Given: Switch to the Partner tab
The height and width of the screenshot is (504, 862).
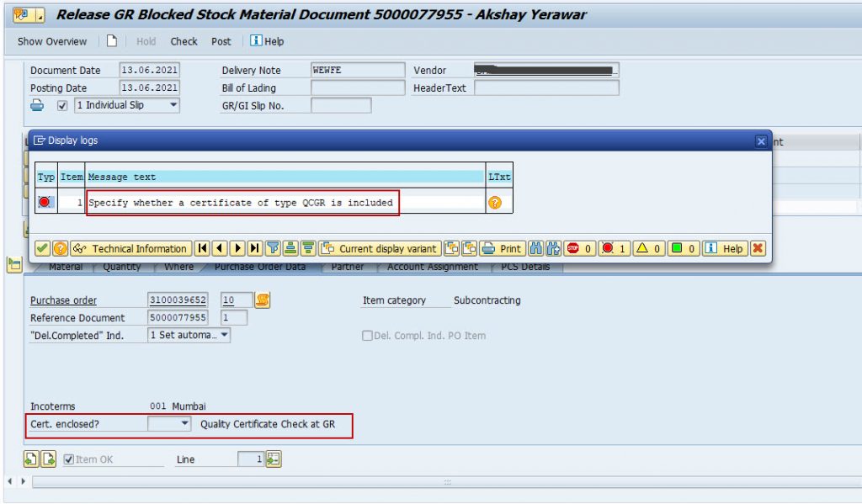Looking at the screenshot, I should 348,267.
